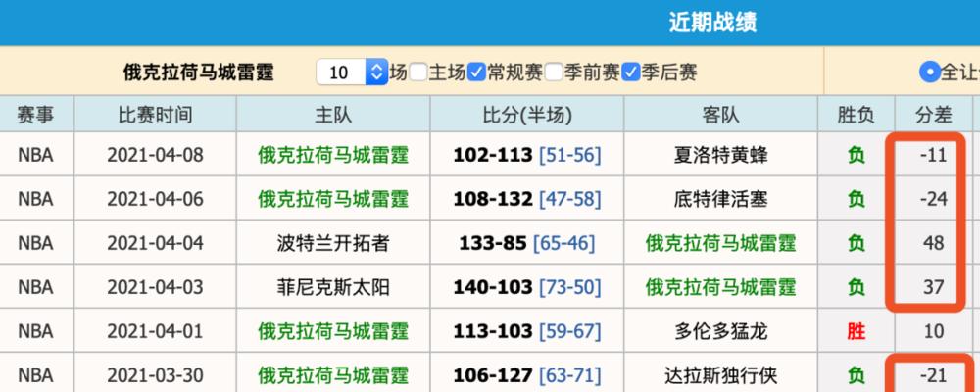Click the 133-85 score
980x392 pixels.
tap(493, 243)
